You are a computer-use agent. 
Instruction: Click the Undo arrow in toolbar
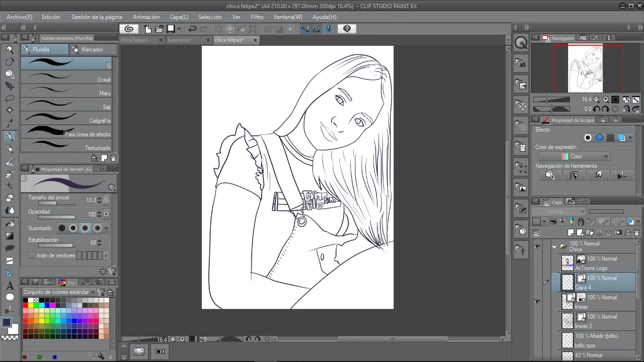[192, 29]
